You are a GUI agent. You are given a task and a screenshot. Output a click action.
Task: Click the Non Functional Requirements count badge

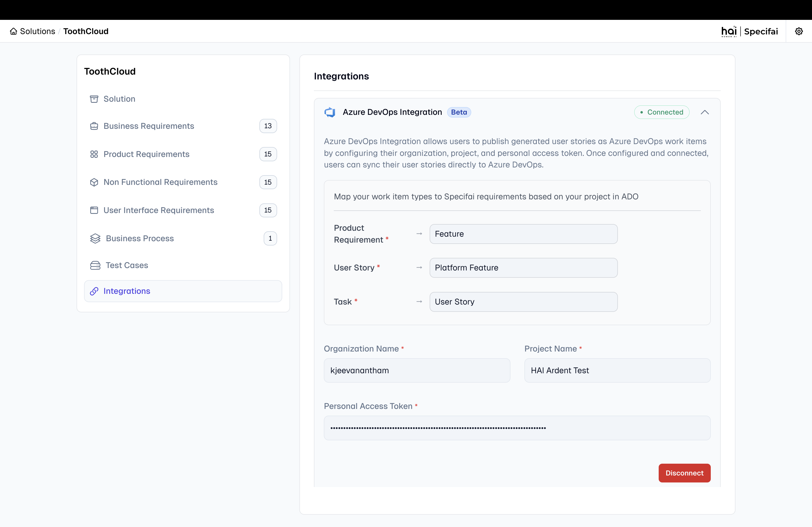[x=268, y=182]
